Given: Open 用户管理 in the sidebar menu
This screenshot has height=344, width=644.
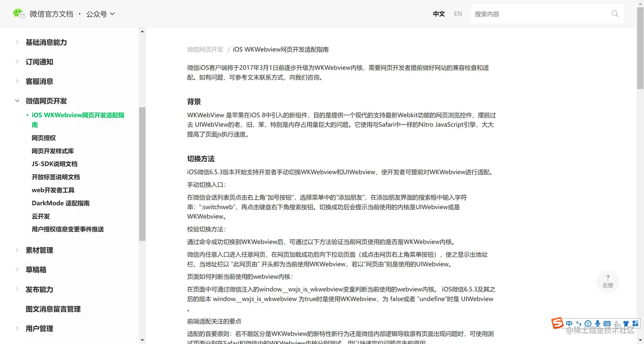Looking at the screenshot, I should point(39,329).
